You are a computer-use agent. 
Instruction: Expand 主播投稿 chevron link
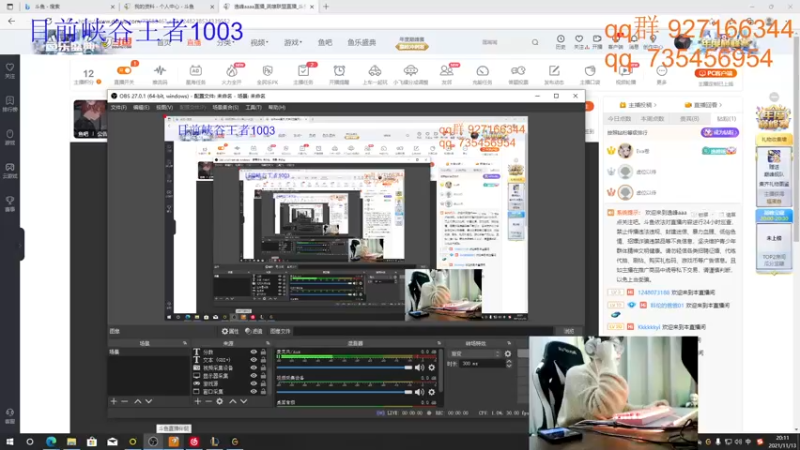tap(638, 105)
